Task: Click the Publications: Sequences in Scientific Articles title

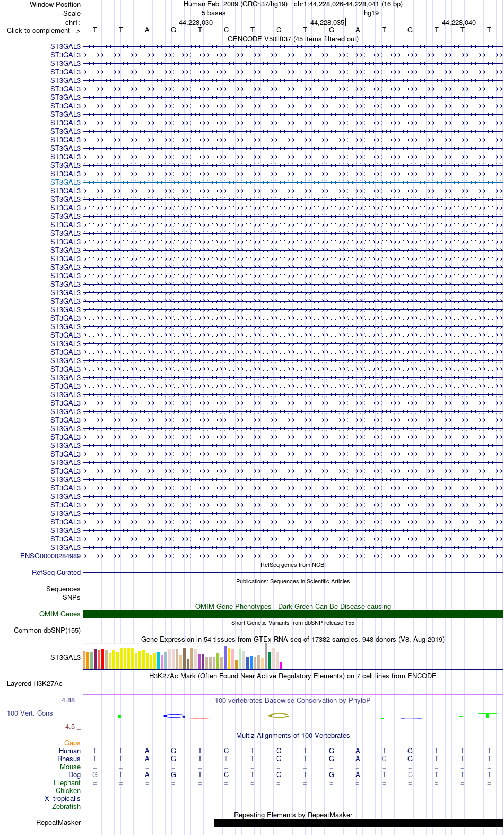Action: click(x=293, y=581)
